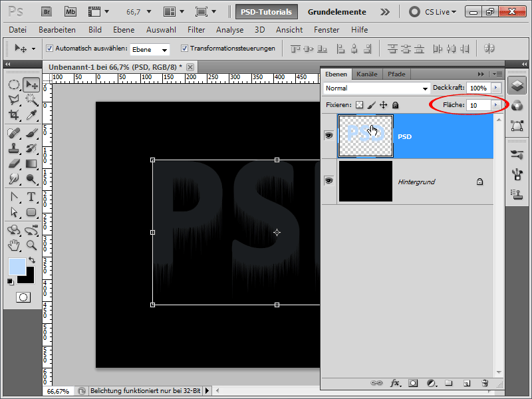Viewport: 532px width, 399px height.
Task: Select the History Brush tool
Action: [x=31, y=148]
